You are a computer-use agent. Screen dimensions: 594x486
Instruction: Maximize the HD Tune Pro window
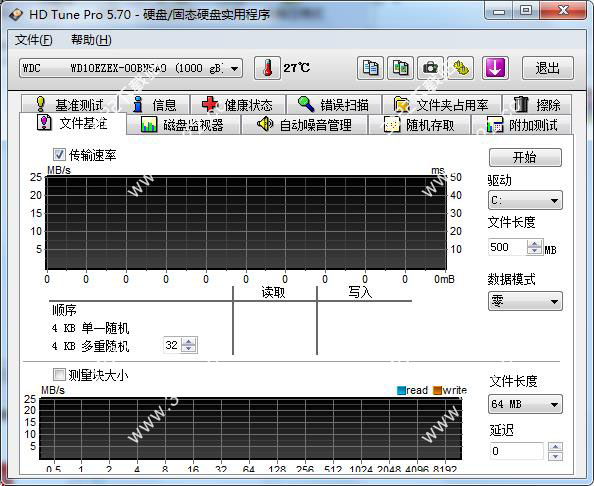(x=526, y=11)
